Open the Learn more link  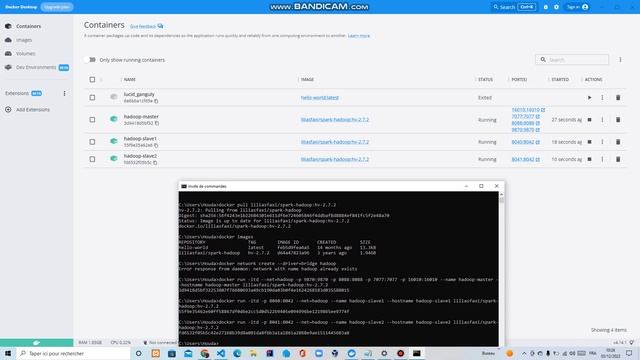coord(359,36)
